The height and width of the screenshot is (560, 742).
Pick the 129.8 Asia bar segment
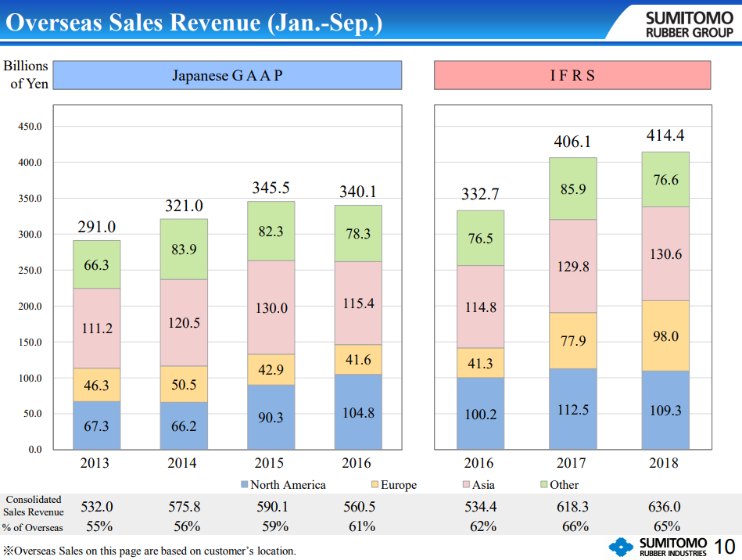click(573, 266)
